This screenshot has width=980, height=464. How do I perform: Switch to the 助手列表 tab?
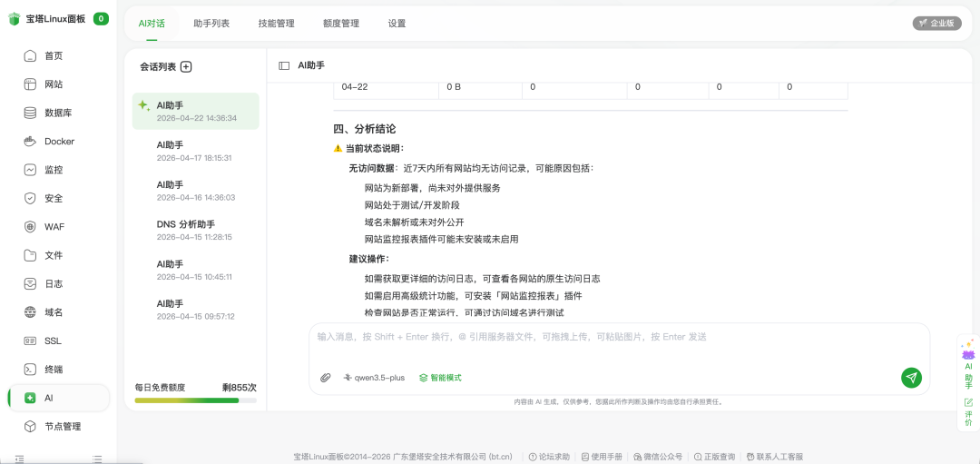click(x=211, y=24)
